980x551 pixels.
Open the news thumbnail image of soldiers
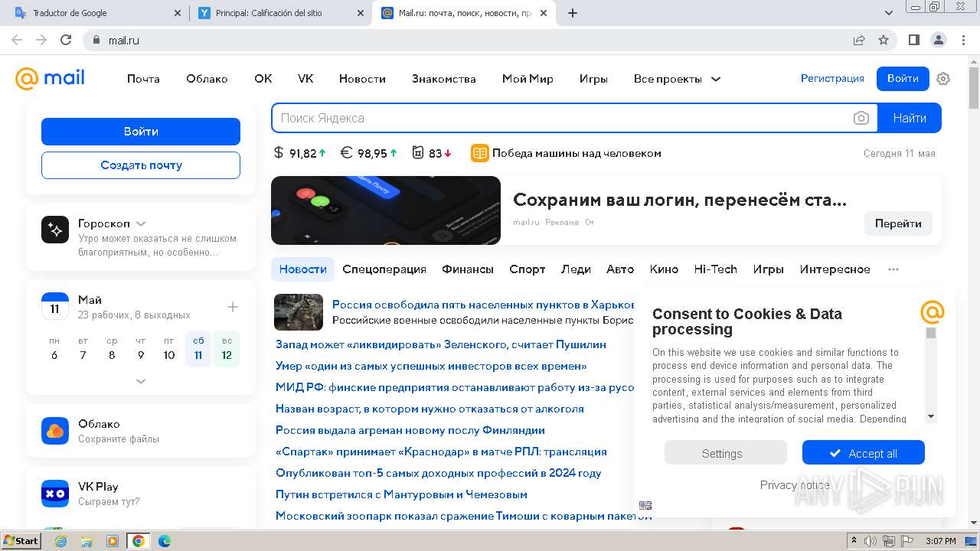(299, 311)
